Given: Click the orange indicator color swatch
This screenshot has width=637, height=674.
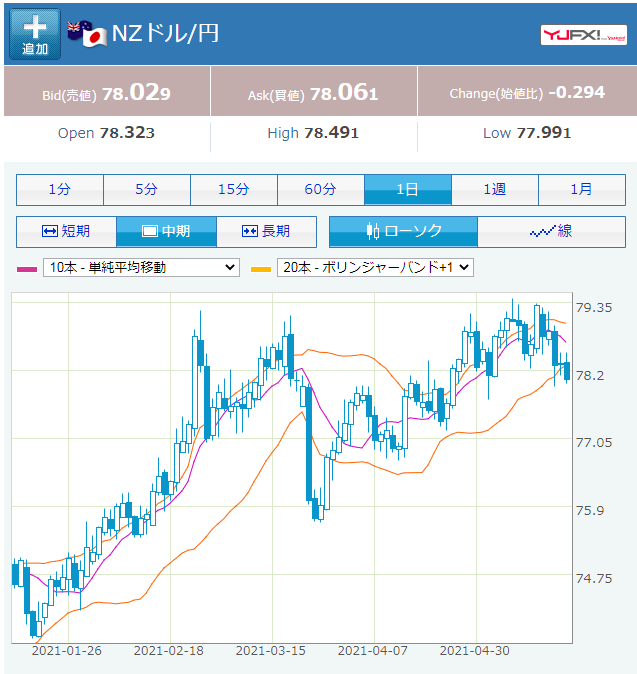Looking at the screenshot, I should [x=261, y=270].
